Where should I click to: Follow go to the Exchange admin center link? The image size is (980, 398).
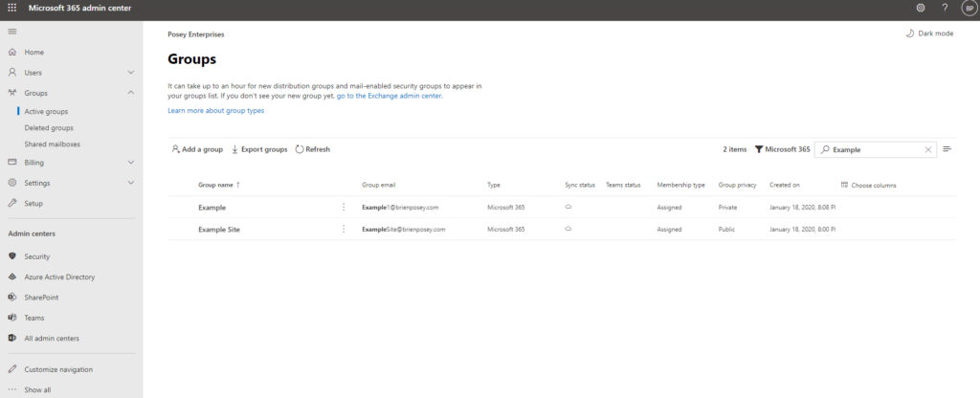[390, 97]
